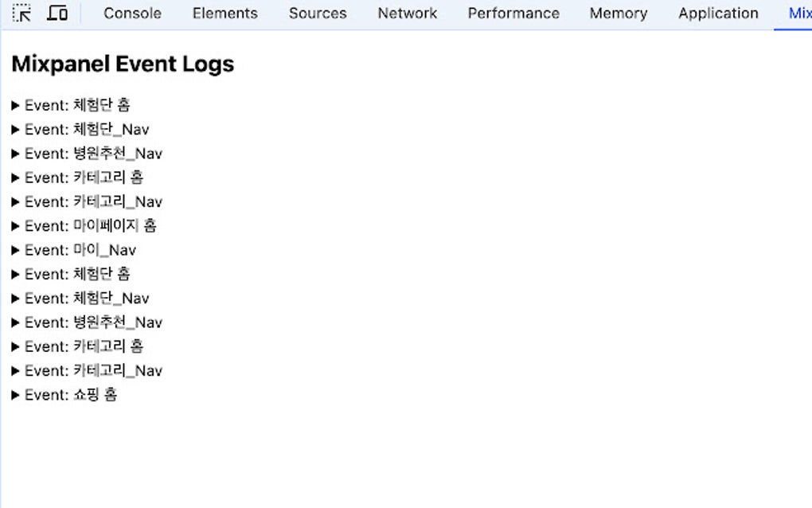
Task: Open the Network tab
Action: coord(407,13)
